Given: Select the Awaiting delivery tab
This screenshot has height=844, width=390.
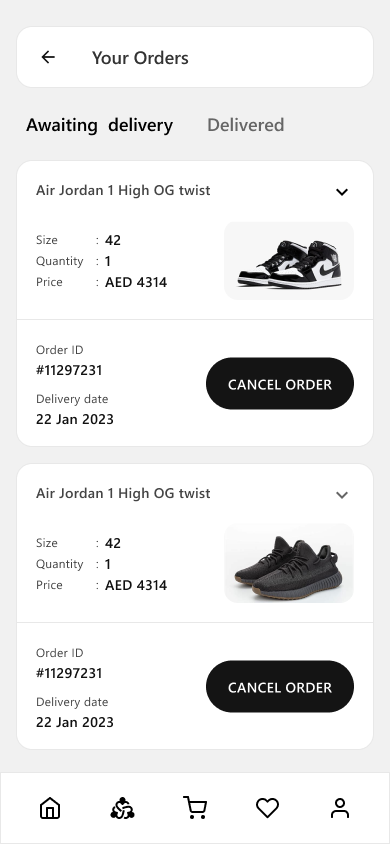Looking at the screenshot, I should pos(100,125).
